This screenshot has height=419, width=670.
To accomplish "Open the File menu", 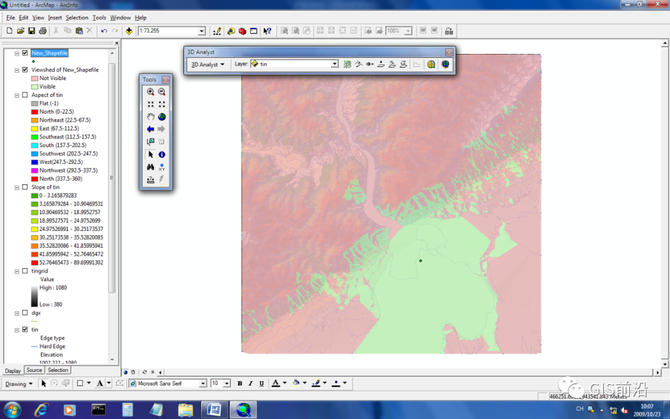I will [x=11, y=18].
